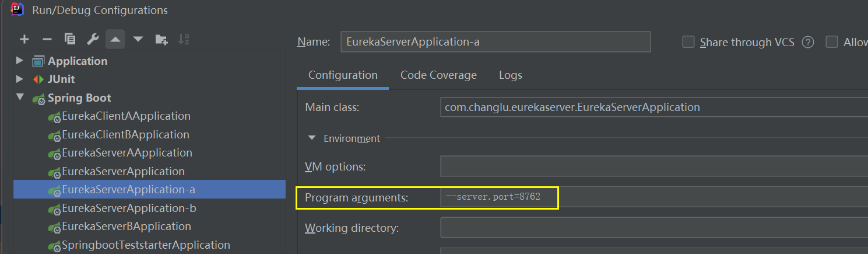Move configuration down arrow

pyautogui.click(x=138, y=39)
